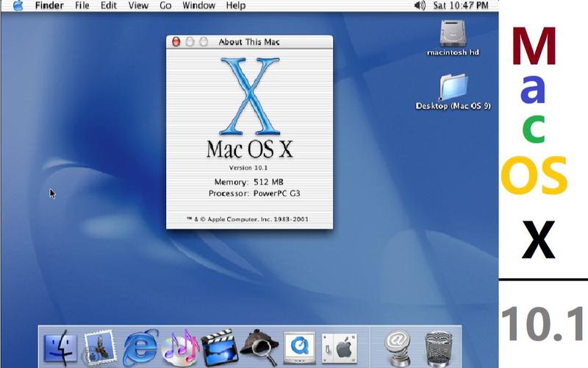
Task: Launch iTunes from the Dock
Action: [x=180, y=346]
